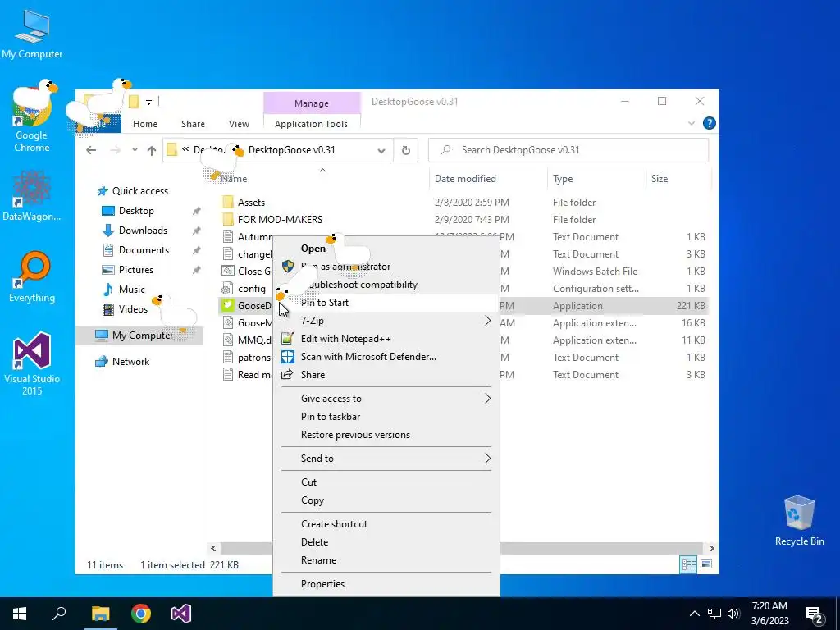Select the FOR MOD-MAKERS folder icon

pos(228,219)
